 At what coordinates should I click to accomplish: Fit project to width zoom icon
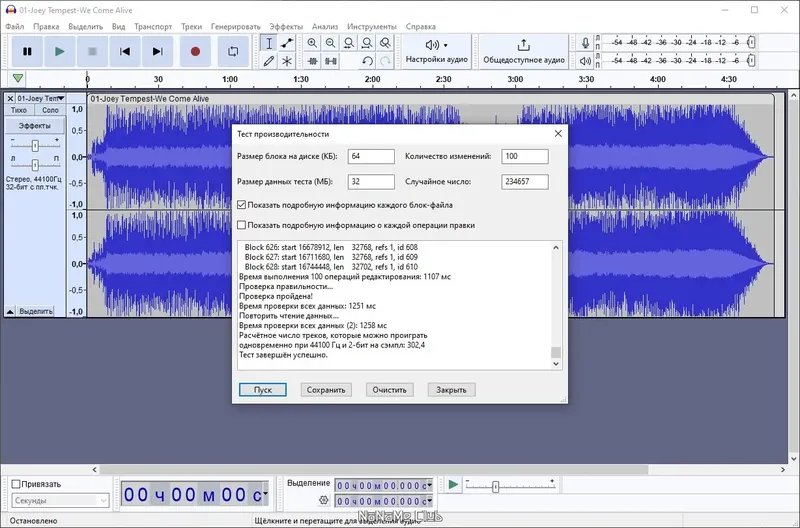(x=367, y=43)
